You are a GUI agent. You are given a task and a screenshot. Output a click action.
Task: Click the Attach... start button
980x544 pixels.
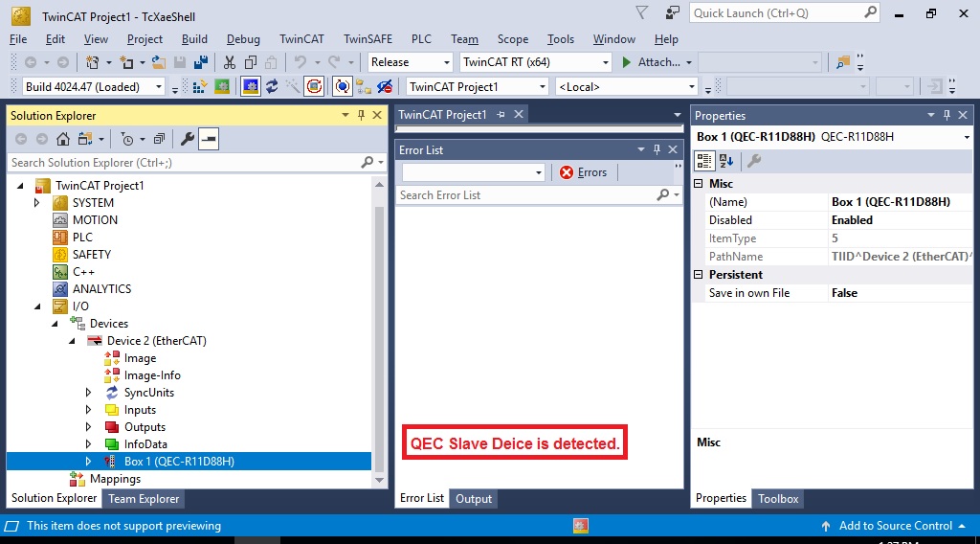(x=657, y=62)
